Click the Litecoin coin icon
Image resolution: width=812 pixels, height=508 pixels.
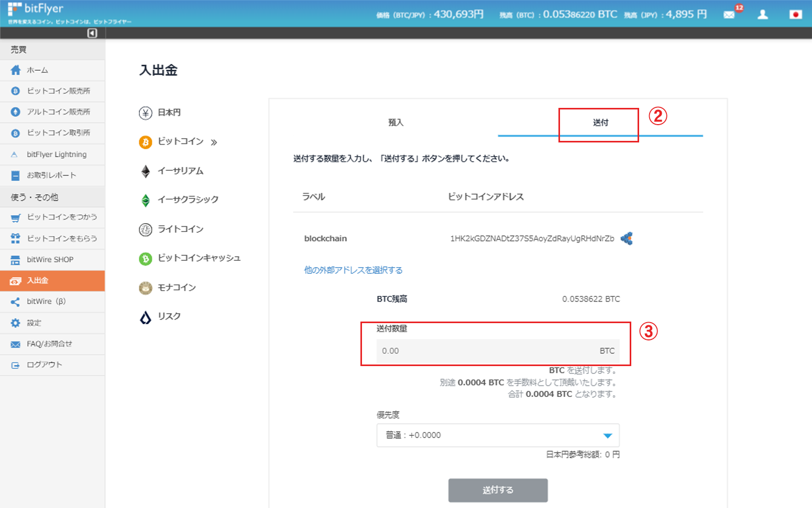[146, 229]
